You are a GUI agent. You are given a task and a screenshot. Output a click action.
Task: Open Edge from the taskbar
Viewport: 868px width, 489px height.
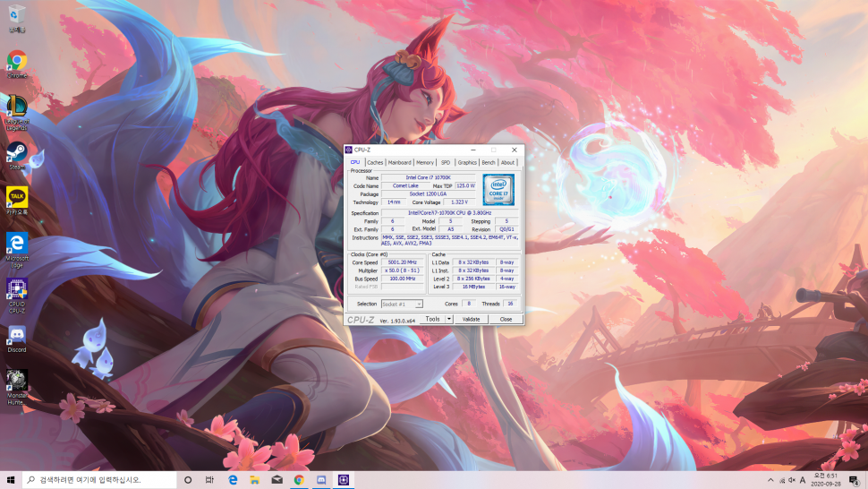point(233,479)
